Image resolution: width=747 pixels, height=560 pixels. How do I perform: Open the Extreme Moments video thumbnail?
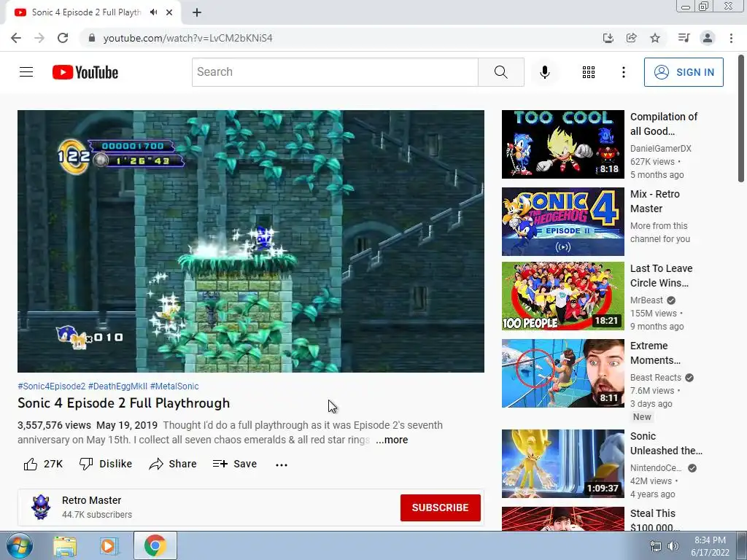(562, 373)
